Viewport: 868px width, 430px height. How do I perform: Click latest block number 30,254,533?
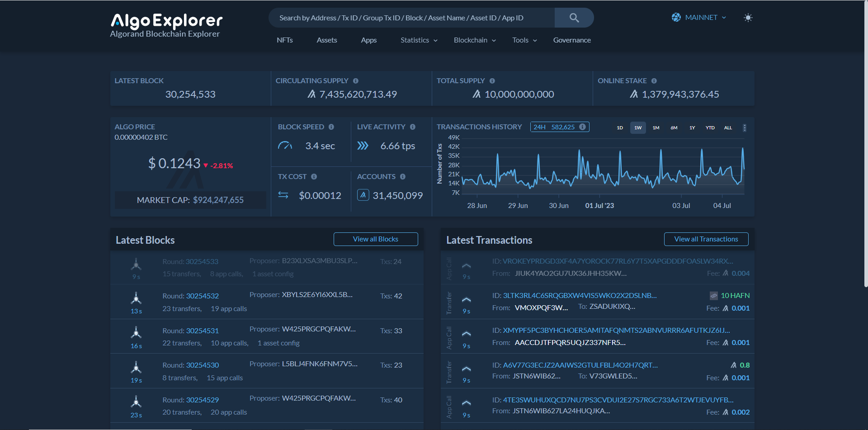click(190, 95)
